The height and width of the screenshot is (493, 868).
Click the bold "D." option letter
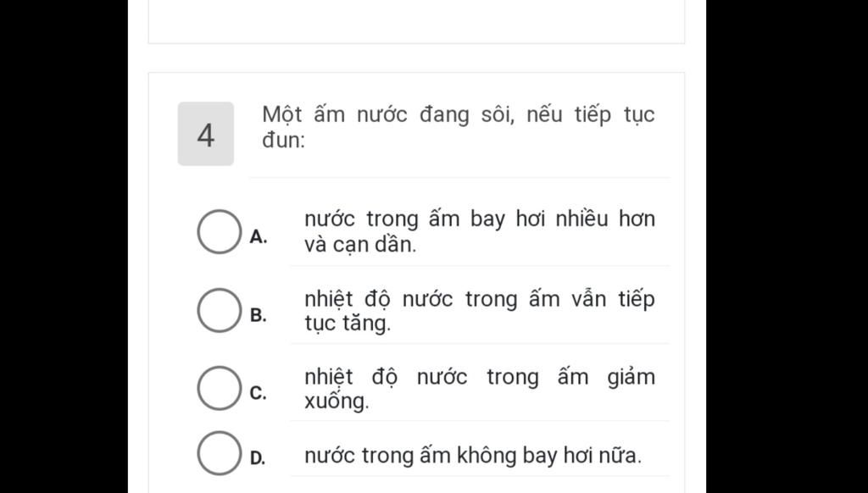click(x=258, y=458)
